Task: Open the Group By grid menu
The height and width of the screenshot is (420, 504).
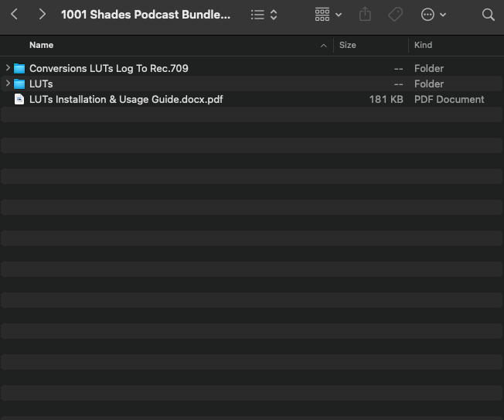Action: (x=328, y=15)
